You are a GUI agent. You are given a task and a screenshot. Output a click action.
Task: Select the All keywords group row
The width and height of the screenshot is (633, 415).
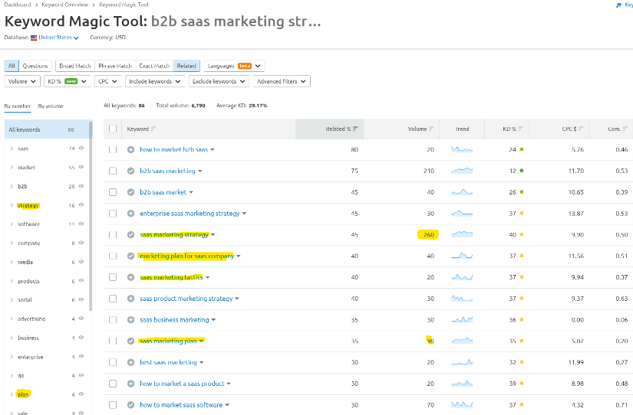click(x=47, y=130)
